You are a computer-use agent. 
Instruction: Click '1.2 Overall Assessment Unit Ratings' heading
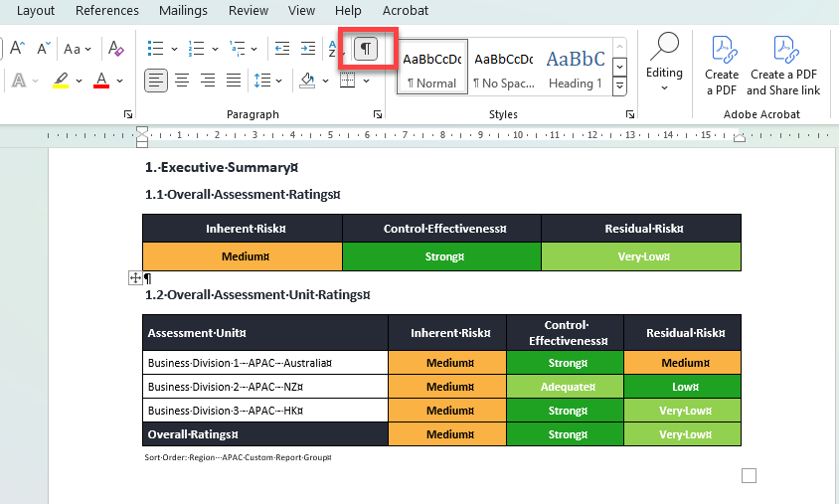(x=257, y=295)
